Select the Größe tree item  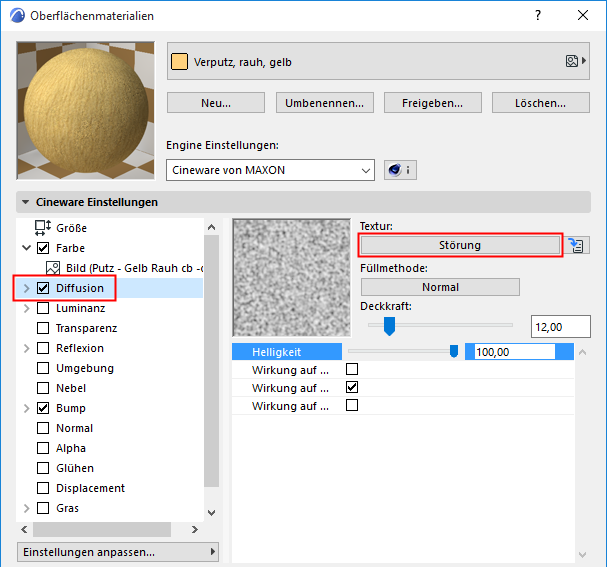[x=71, y=228]
